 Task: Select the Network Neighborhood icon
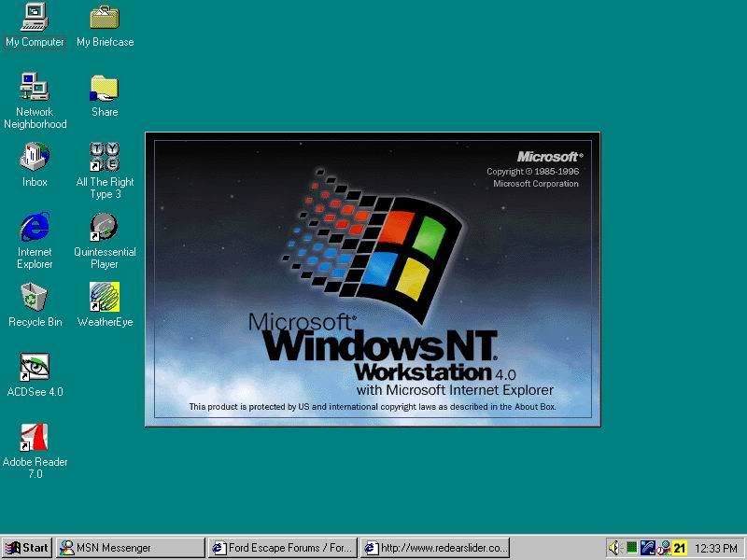coord(35,87)
